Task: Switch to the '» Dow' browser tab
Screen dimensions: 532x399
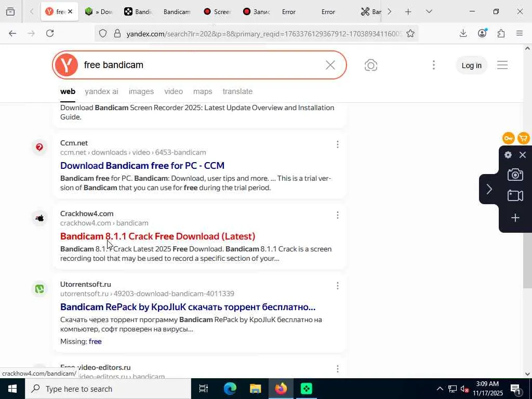Action: (x=98, y=12)
